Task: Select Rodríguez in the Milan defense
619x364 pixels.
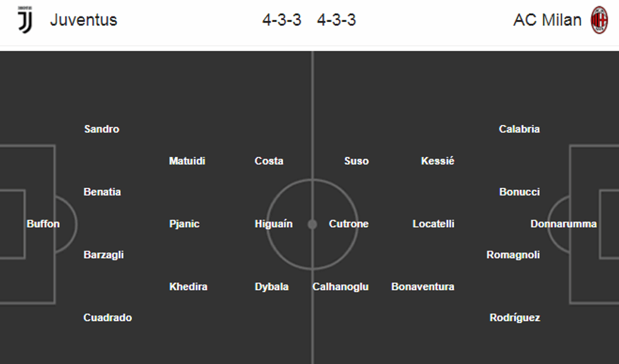Action: 515,318
